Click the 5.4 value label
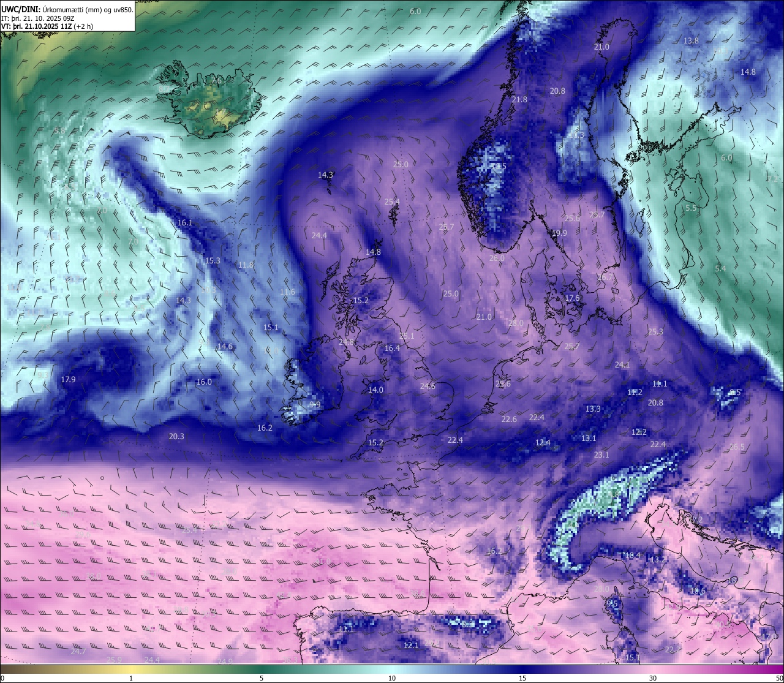This screenshot has width=784, height=683. pos(720,268)
